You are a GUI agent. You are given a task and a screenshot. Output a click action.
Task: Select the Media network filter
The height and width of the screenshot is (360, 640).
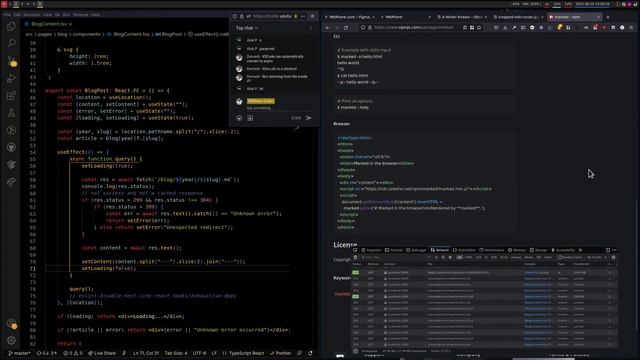(x=529, y=258)
